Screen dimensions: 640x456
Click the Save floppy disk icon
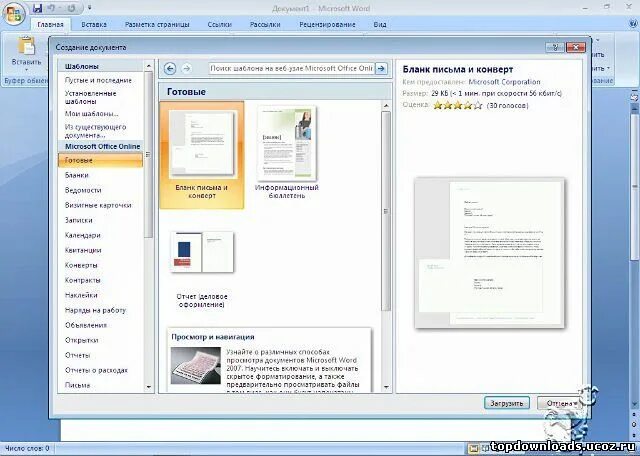[x=37, y=8]
